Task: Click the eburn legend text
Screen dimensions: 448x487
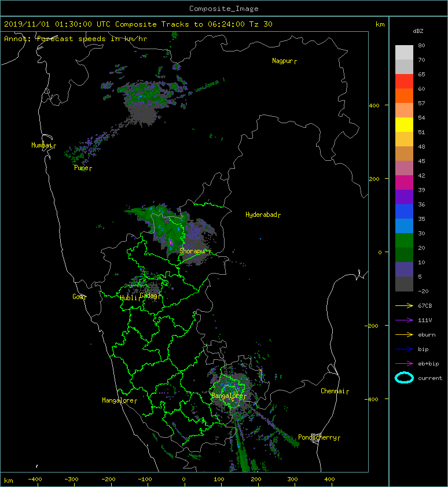Action: tap(427, 335)
